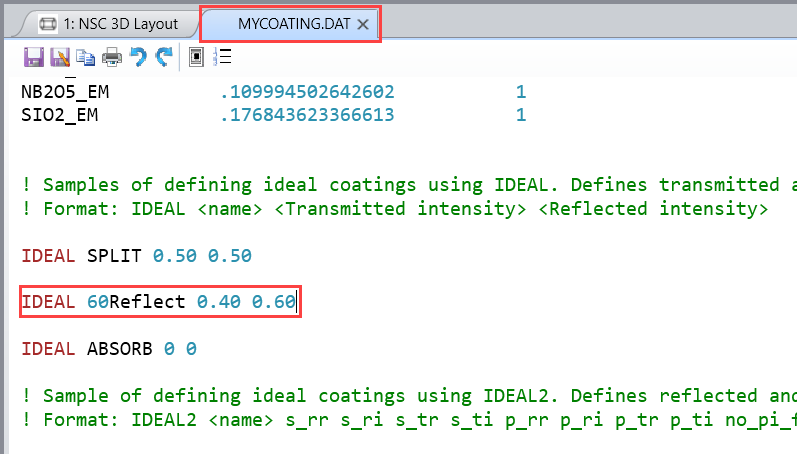Screen dimensions: 797x454
Task: Click the Copy icon in editor toolbar
Action: pos(86,57)
